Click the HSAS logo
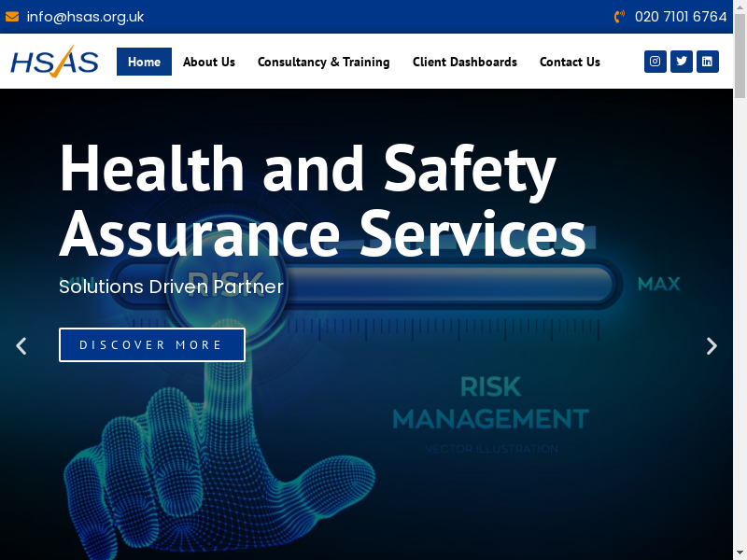This screenshot has width=747, height=560. coord(54,62)
